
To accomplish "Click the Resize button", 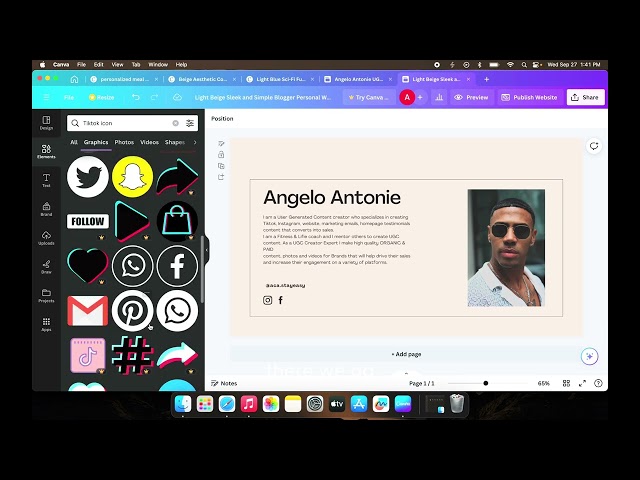I will 102,97.
